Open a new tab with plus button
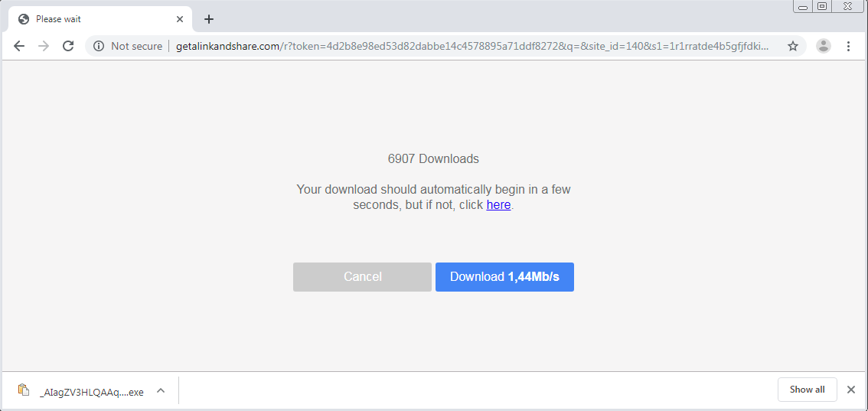 pos(209,19)
